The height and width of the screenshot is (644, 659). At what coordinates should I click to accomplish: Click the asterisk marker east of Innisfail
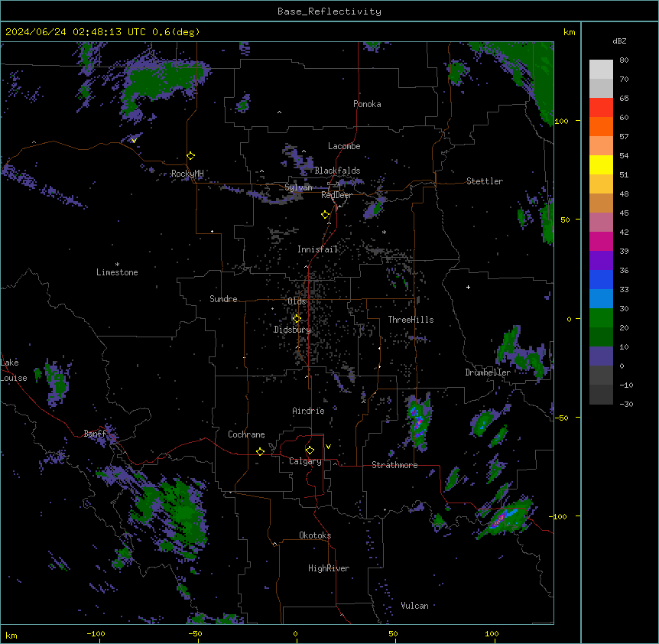click(x=384, y=232)
